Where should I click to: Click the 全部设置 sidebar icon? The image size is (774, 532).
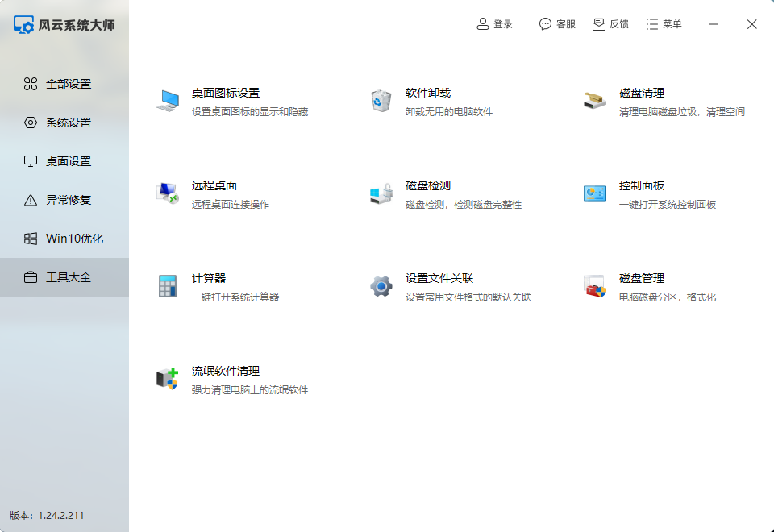(31, 84)
